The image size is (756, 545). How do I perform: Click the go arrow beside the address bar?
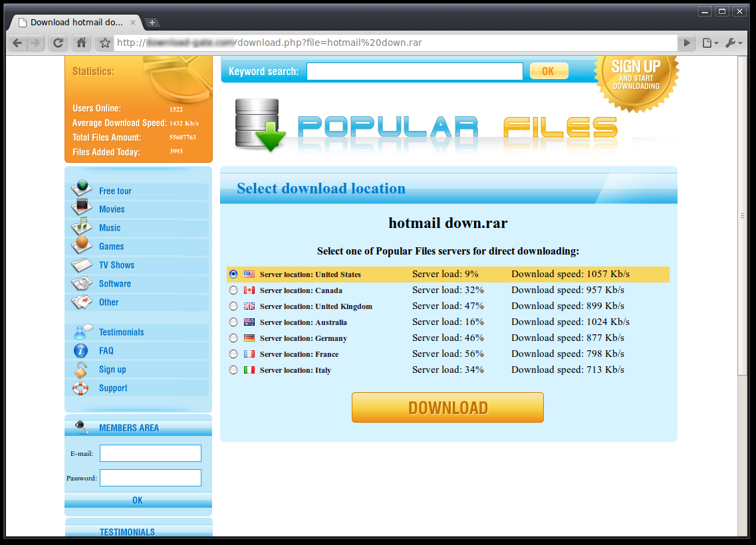[x=687, y=43]
